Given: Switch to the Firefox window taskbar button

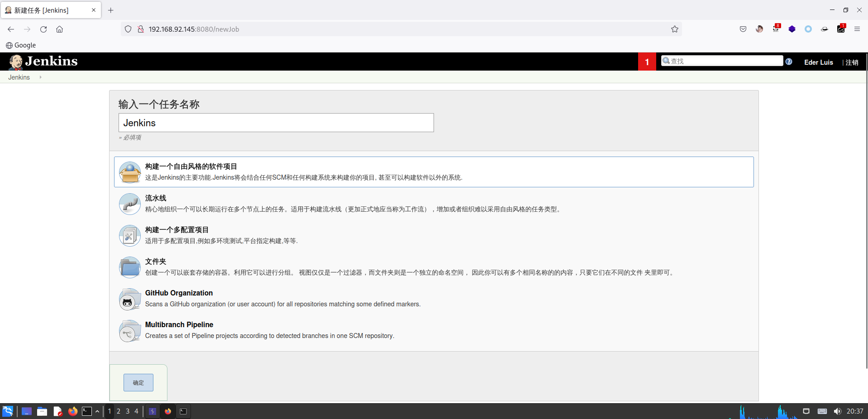Looking at the screenshot, I should click(x=168, y=411).
